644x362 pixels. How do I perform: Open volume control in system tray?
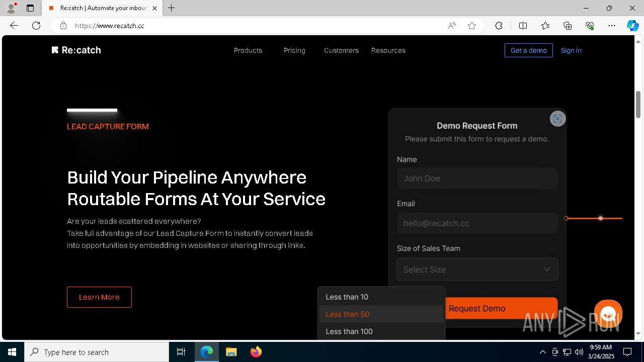(579, 352)
